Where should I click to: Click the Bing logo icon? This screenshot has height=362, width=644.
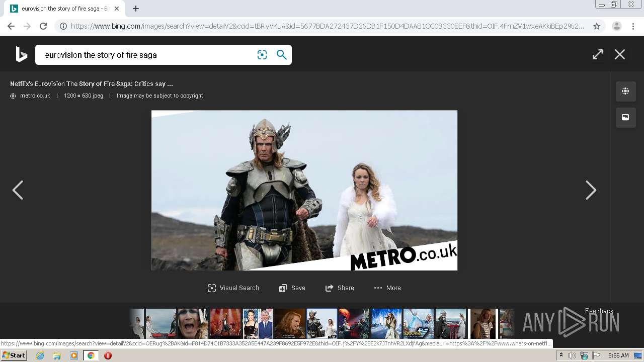coord(21,54)
